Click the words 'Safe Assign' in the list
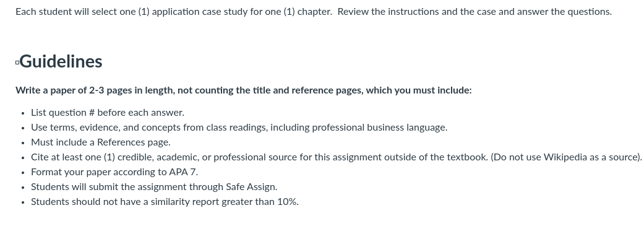Screen dimensions: 644x226 pos(251,186)
